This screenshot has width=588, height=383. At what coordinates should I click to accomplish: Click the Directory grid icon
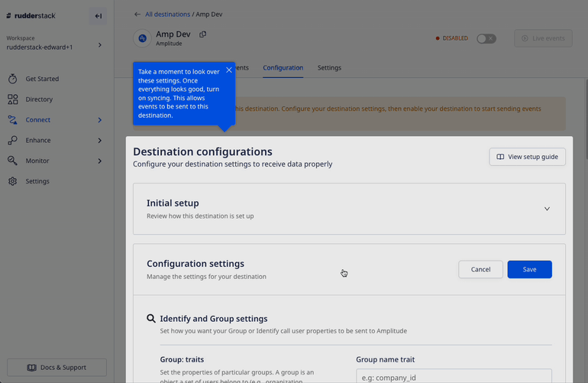point(13,99)
